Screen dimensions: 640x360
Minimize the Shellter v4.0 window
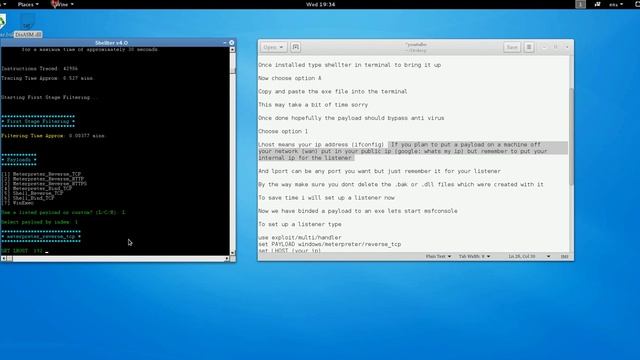coord(225,42)
